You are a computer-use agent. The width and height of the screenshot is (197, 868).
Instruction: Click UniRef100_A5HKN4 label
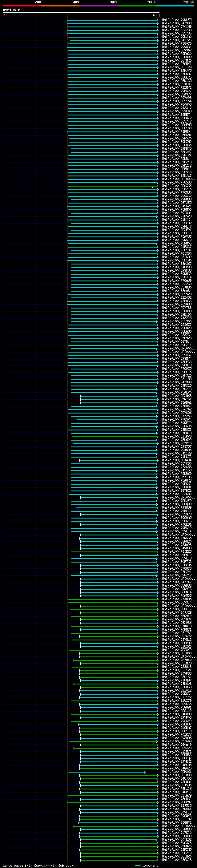point(177,135)
